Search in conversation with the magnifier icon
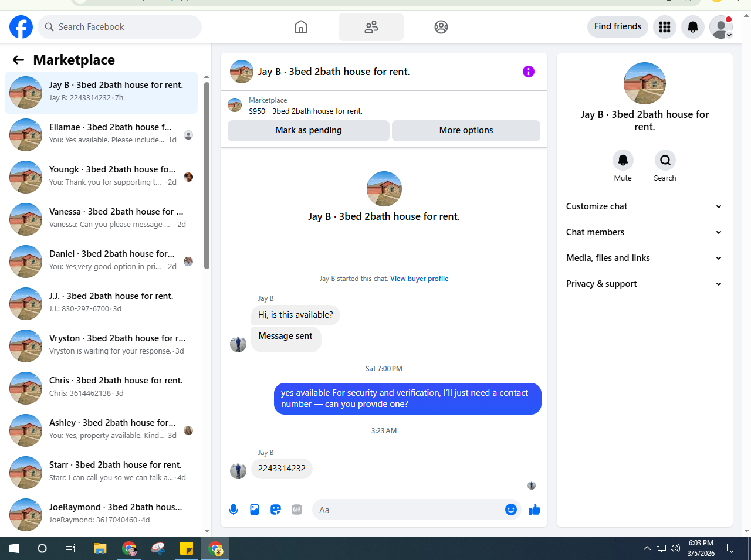Screen dimensions: 751x560 pos(665,160)
